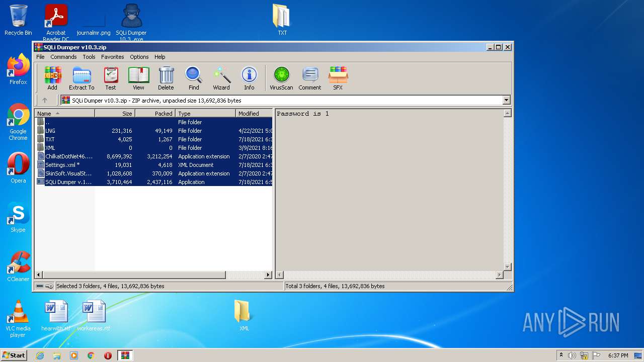This screenshot has height=362, width=644.
Task: Open the Favorites menu
Action: (113, 57)
